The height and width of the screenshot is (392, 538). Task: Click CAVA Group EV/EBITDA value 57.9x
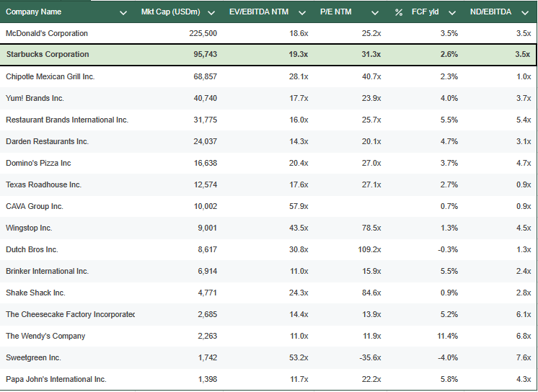click(x=299, y=206)
